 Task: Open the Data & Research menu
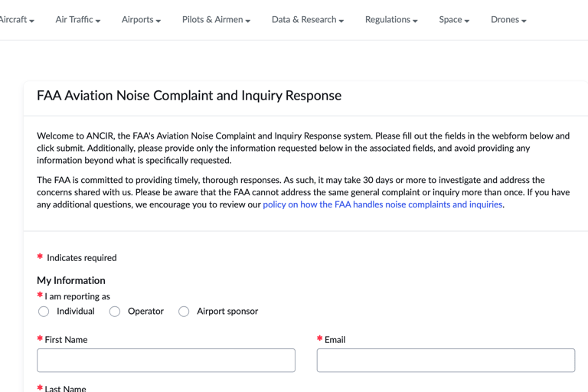[x=308, y=19]
